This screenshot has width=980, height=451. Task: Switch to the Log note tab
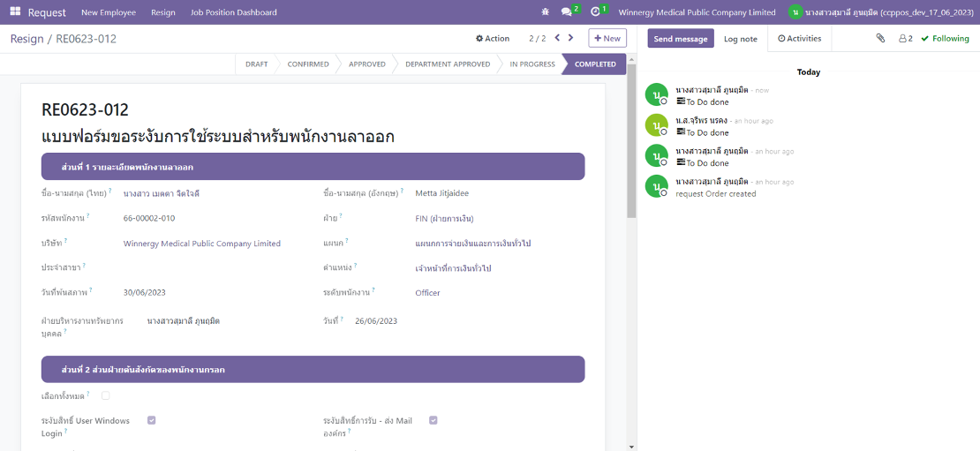741,39
